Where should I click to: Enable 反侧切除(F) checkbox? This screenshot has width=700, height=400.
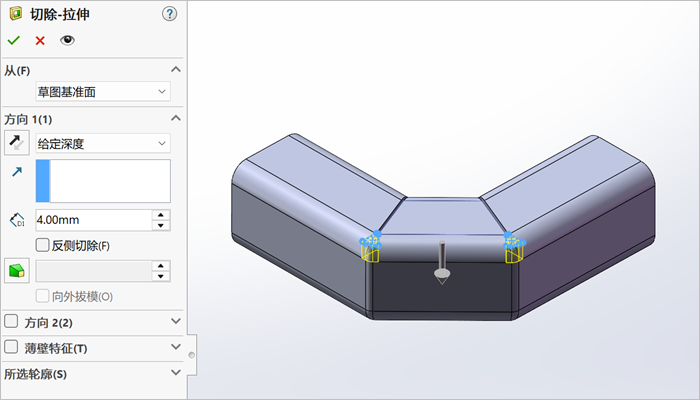(x=42, y=245)
